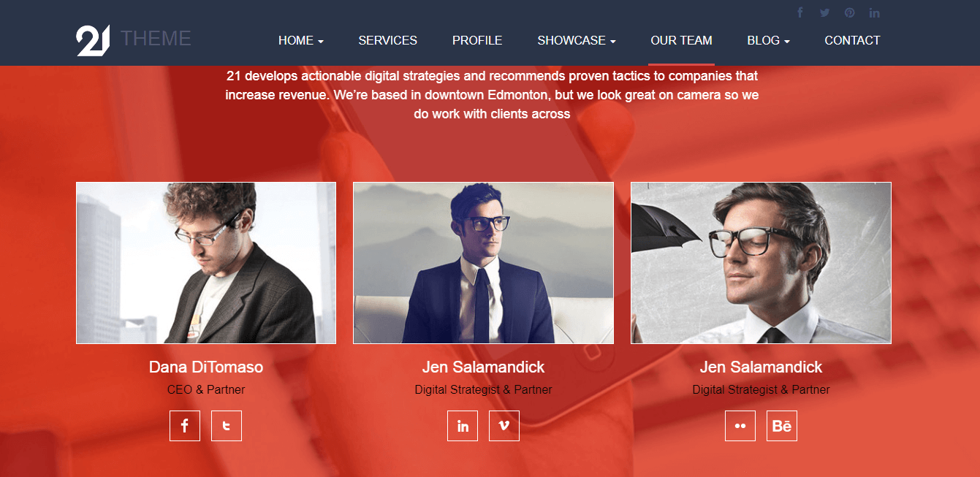Image resolution: width=980 pixels, height=477 pixels.
Task: Open the Behance icon link
Action: pos(782,426)
